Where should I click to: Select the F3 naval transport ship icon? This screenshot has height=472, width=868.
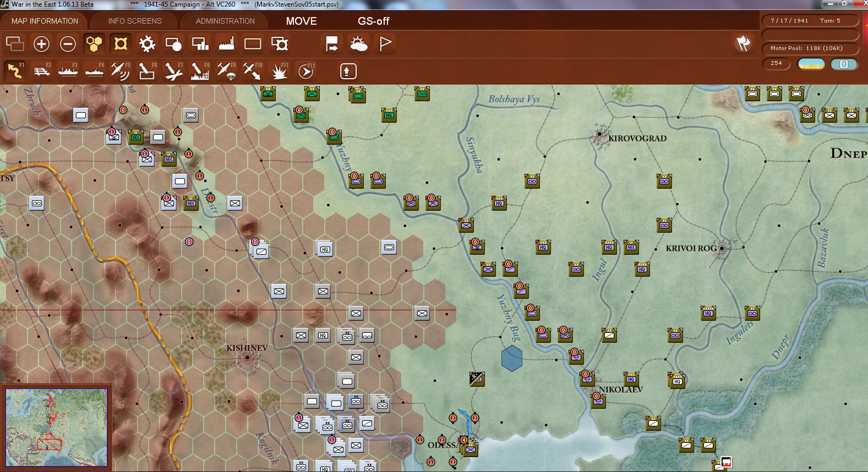pyautogui.click(x=68, y=71)
